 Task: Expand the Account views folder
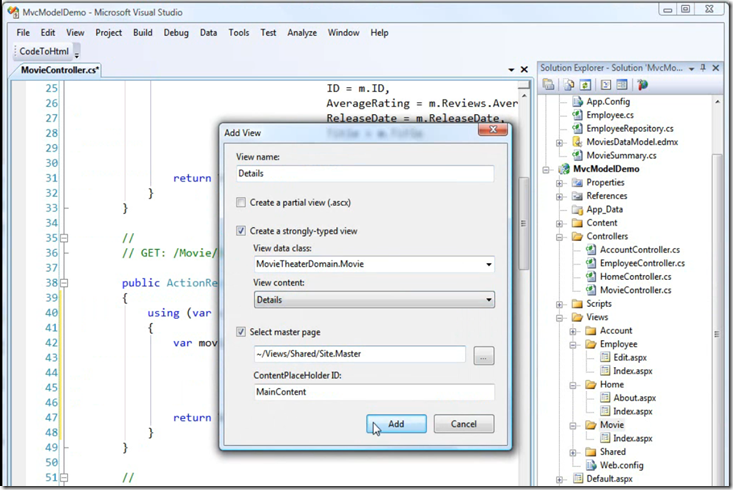[x=573, y=331]
